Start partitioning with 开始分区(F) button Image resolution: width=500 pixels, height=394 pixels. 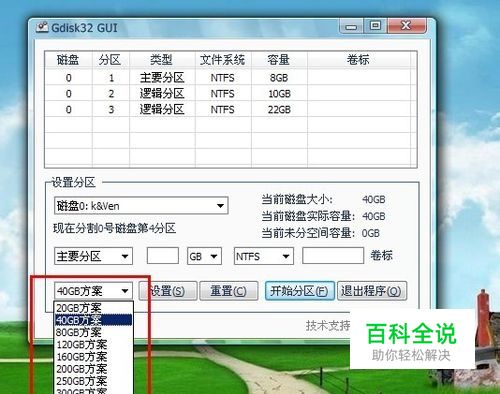(x=299, y=291)
